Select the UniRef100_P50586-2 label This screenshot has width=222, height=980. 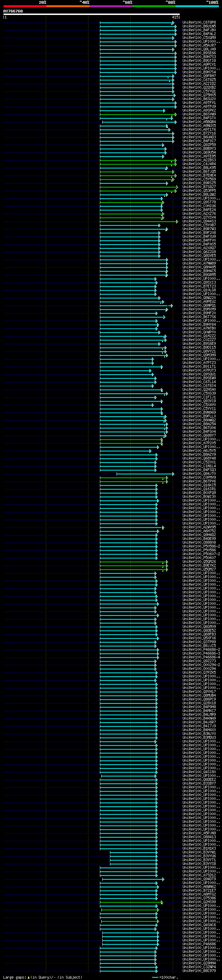[202, 546]
